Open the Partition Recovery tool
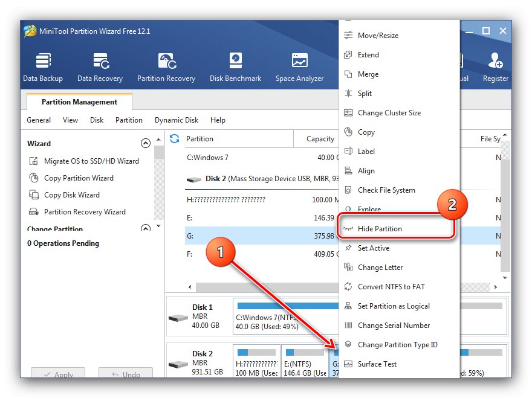The image size is (532, 398). click(166, 67)
